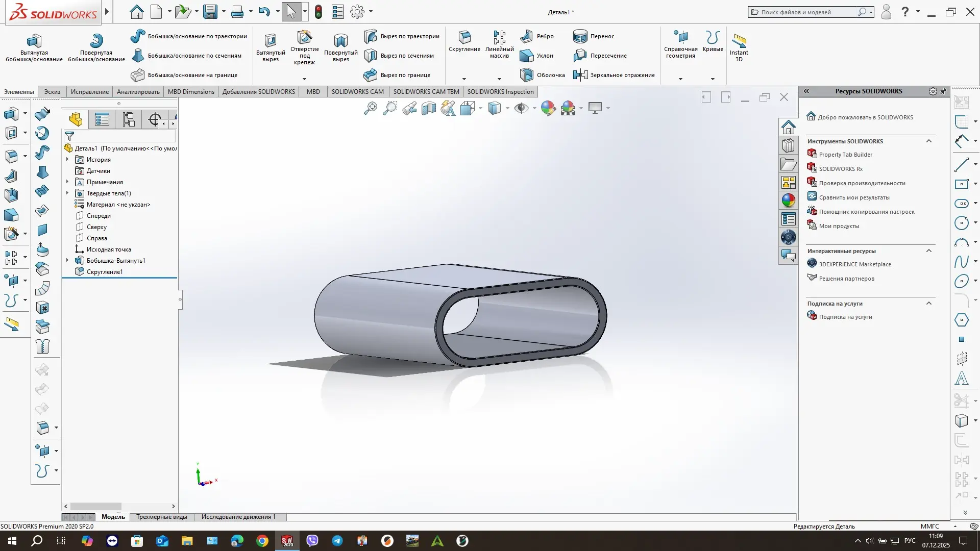
Task: Collapse the Инструменты SOLIDWORKS section
Action: [x=929, y=141]
